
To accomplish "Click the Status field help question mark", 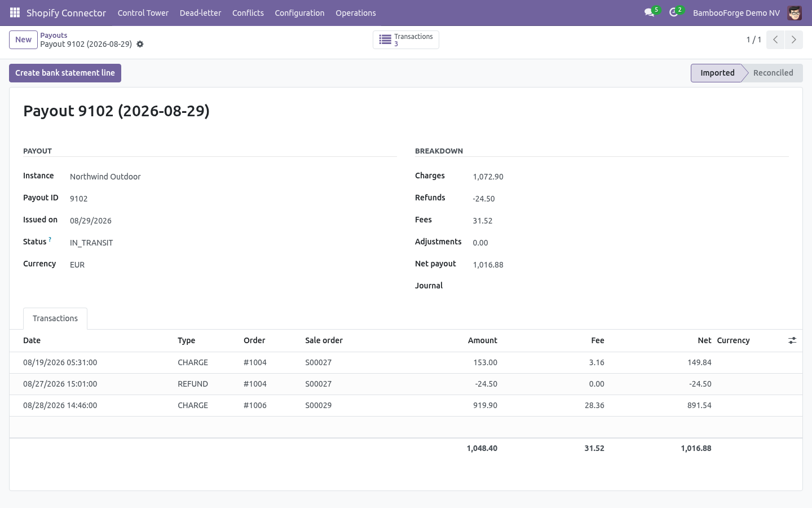I will pyautogui.click(x=50, y=240).
